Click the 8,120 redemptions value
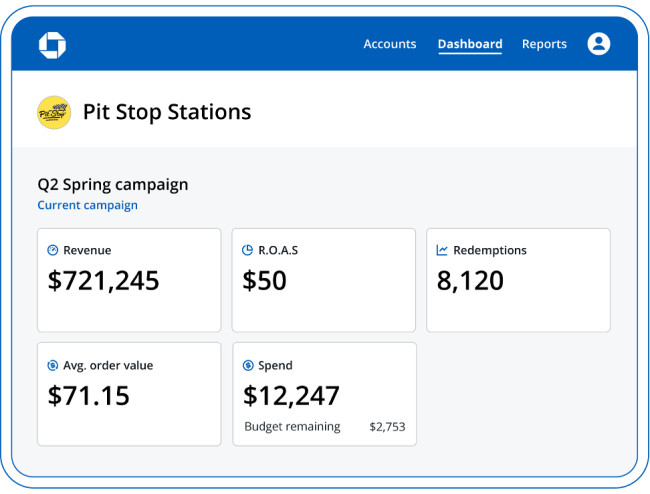 click(x=470, y=281)
